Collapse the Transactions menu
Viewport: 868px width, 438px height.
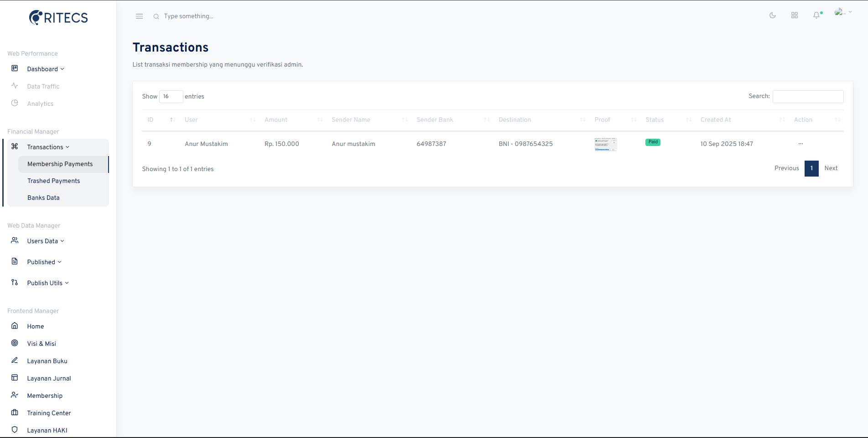pyautogui.click(x=48, y=147)
